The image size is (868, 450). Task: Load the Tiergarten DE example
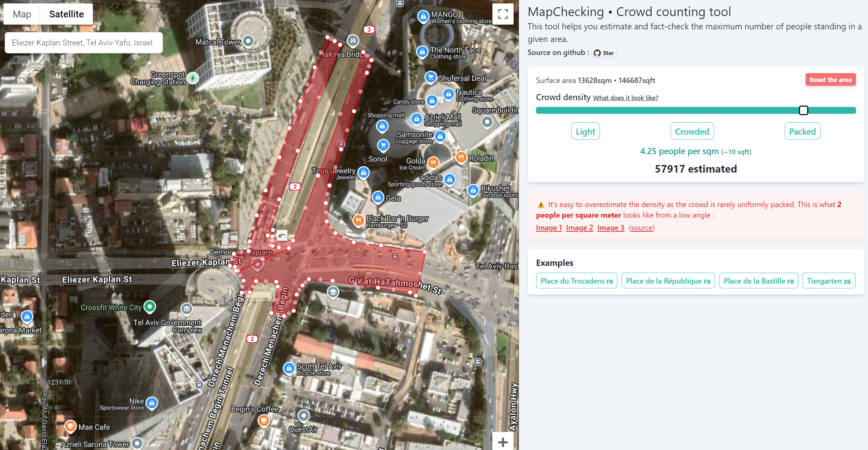tap(829, 281)
